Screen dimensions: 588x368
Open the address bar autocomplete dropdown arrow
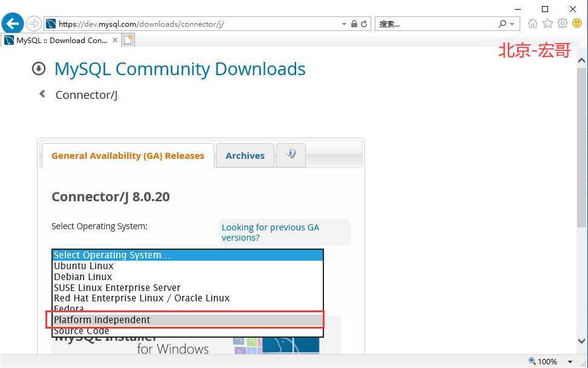coord(344,24)
